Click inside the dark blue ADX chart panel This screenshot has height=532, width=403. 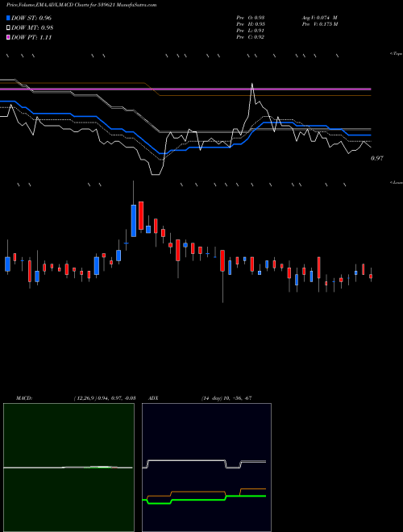(206, 468)
